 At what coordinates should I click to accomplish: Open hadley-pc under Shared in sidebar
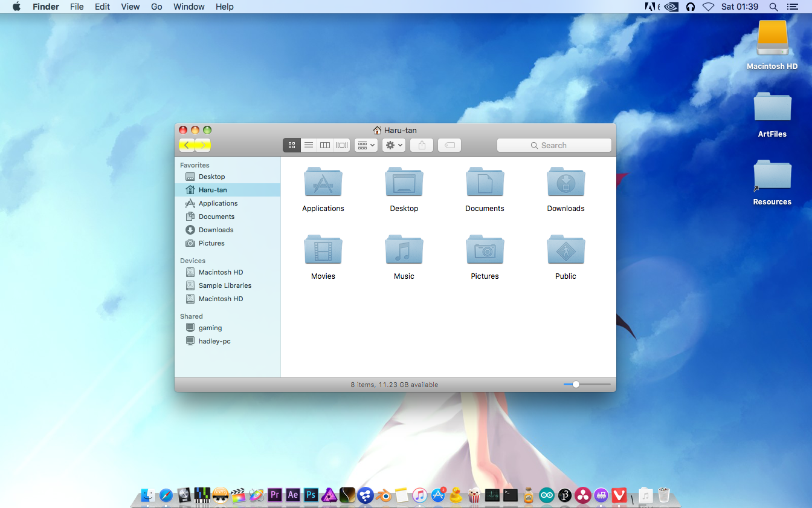tap(214, 341)
